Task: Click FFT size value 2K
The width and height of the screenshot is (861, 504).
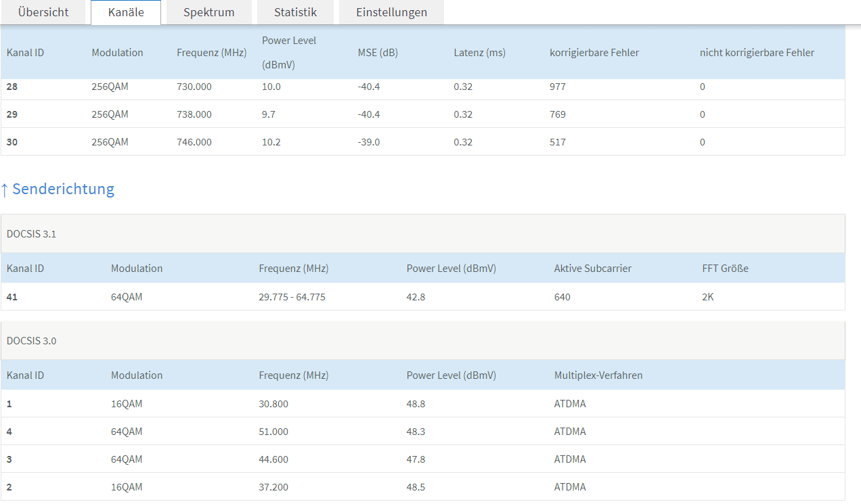Action: [708, 296]
